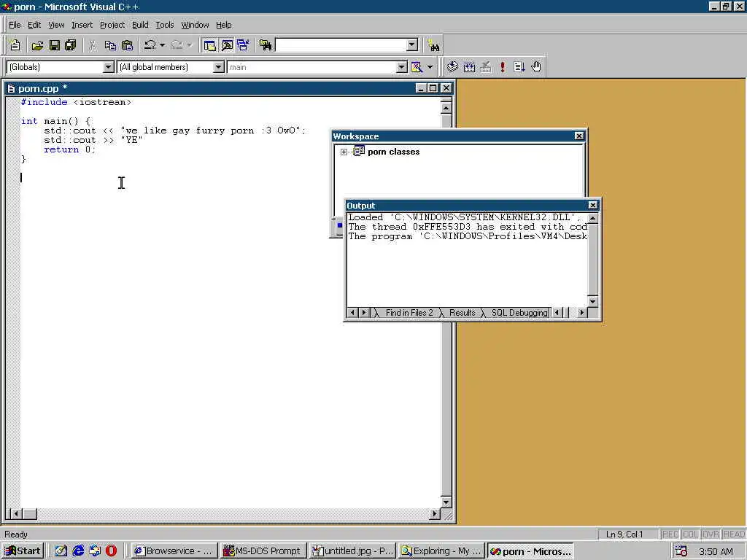
Task: Click the Copy icon in the toolbar
Action: pyautogui.click(x=110, y=45)
